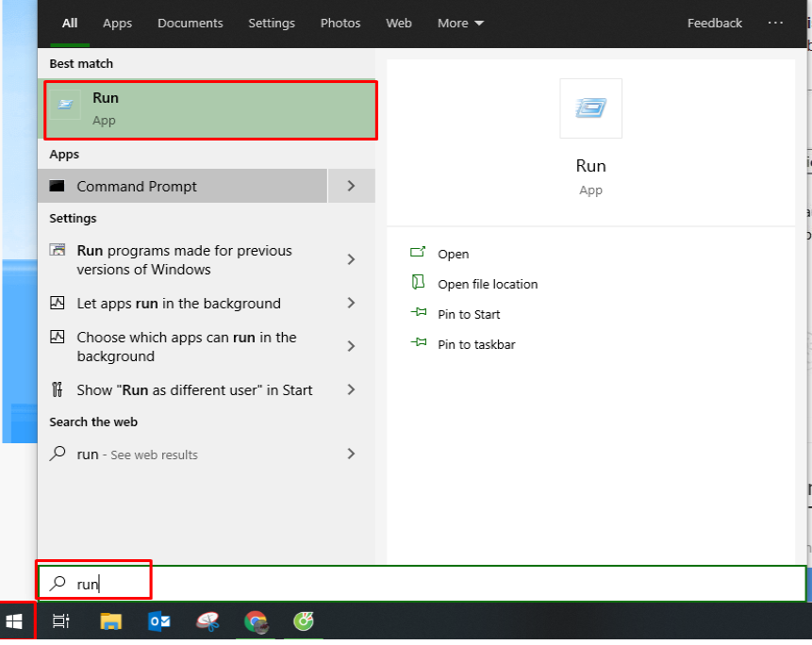Click in the search box containing run
The image size is (812, 645).
tap(422, 584)
